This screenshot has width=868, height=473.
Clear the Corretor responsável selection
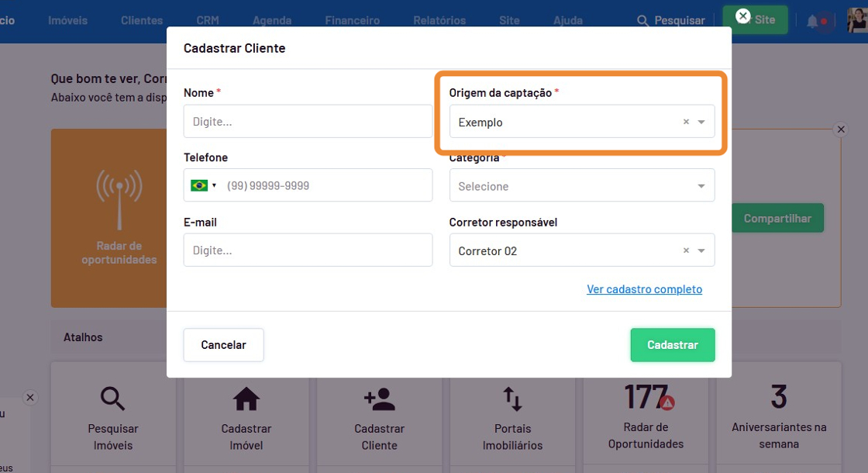[x=686, y=251]
